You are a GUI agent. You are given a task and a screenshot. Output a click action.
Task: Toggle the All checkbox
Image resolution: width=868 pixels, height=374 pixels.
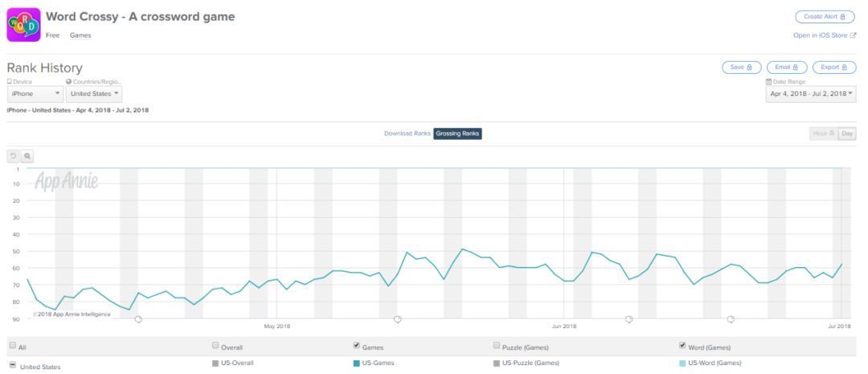click(x=13, y=345)
